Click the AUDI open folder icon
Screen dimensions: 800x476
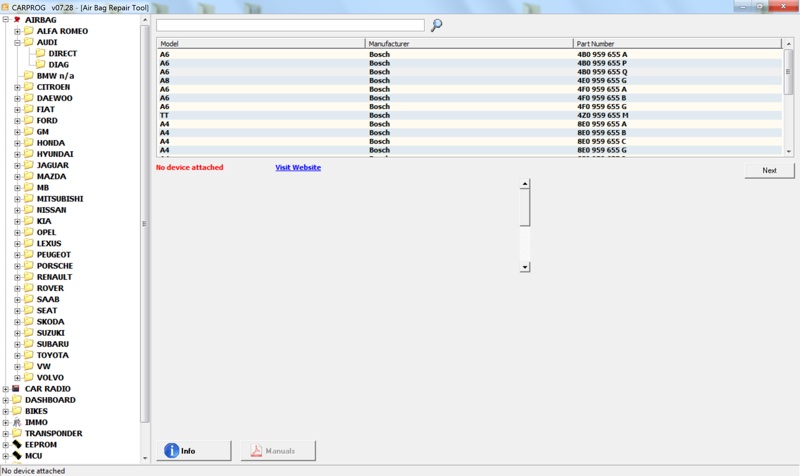click(x=29, y=42)
